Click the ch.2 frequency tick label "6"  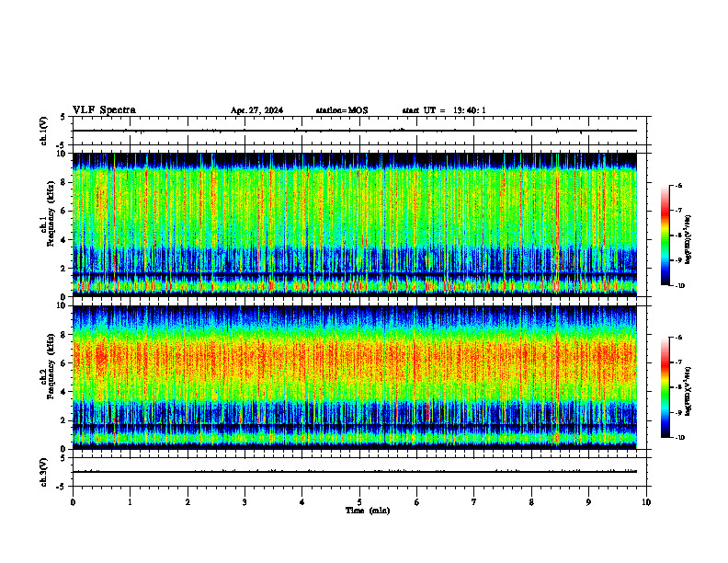[64, 363]
